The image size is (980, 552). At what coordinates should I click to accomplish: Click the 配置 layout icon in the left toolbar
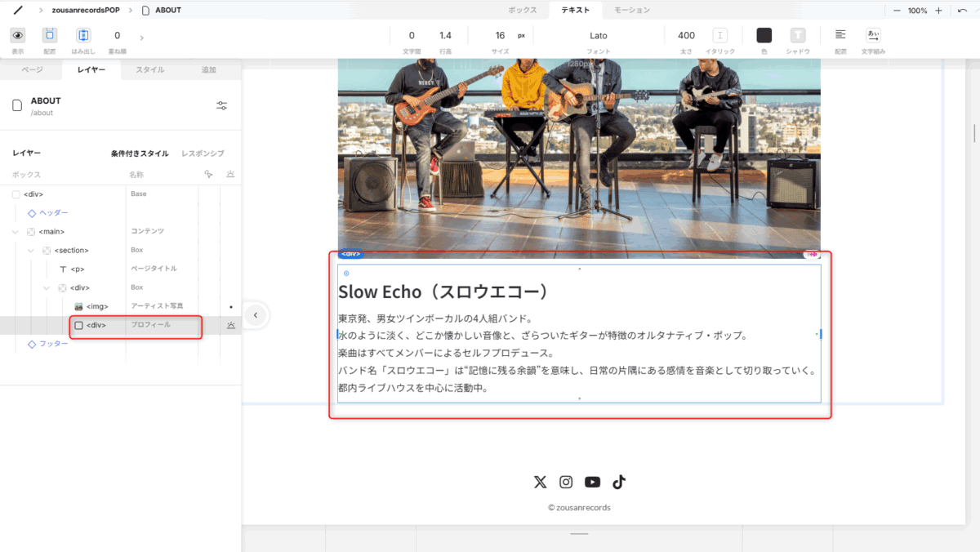click(50, 35)
